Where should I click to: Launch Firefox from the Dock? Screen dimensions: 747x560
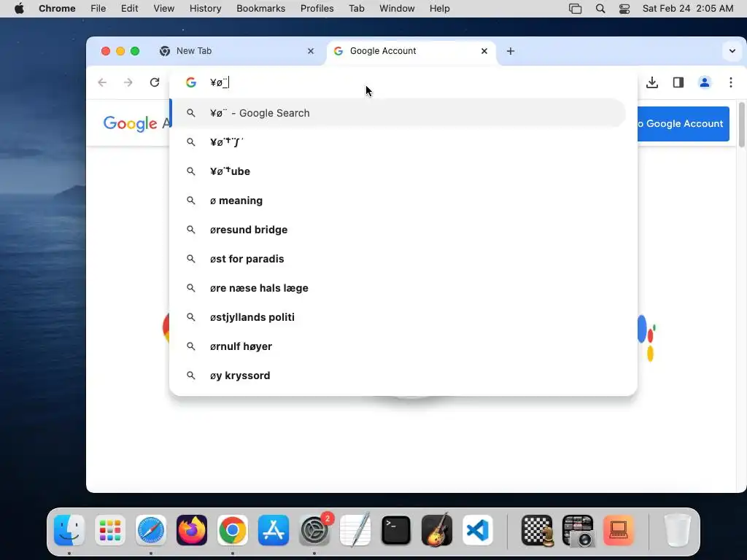tap(192, 530)
